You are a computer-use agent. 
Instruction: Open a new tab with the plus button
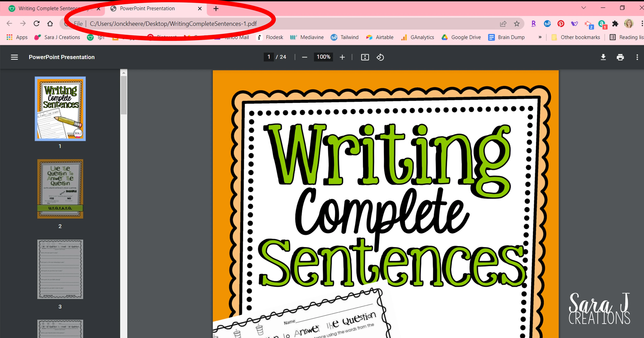point(216,9)
